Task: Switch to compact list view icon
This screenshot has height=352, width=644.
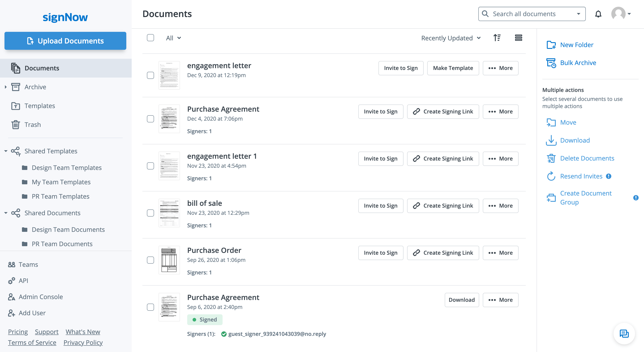Action: (x=519, y=38)
